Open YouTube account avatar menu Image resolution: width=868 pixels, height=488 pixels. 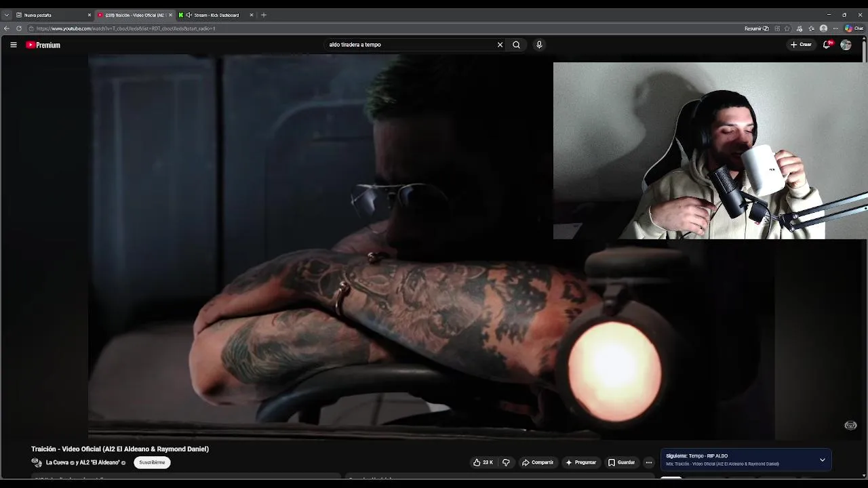[846, 45]
